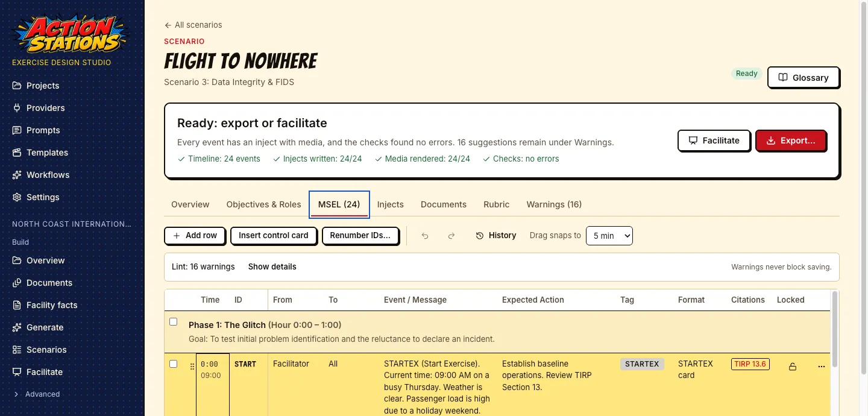Click the undo arrow in MSEL toolbar

[425, 236]
